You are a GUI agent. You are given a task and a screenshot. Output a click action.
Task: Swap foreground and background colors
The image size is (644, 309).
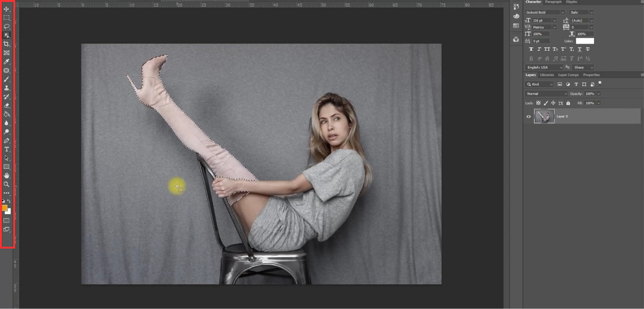[8, 201]
